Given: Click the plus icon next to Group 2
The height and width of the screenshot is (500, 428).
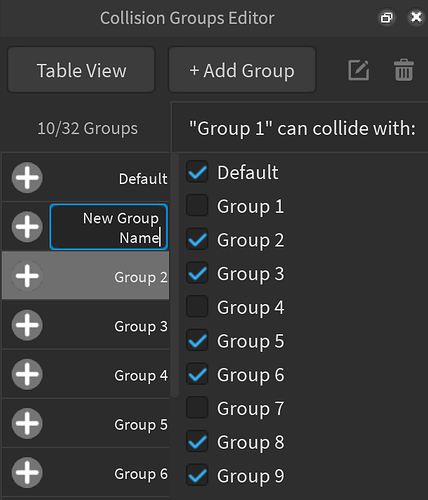Looking at the screenshot, I should pos(27,276).
